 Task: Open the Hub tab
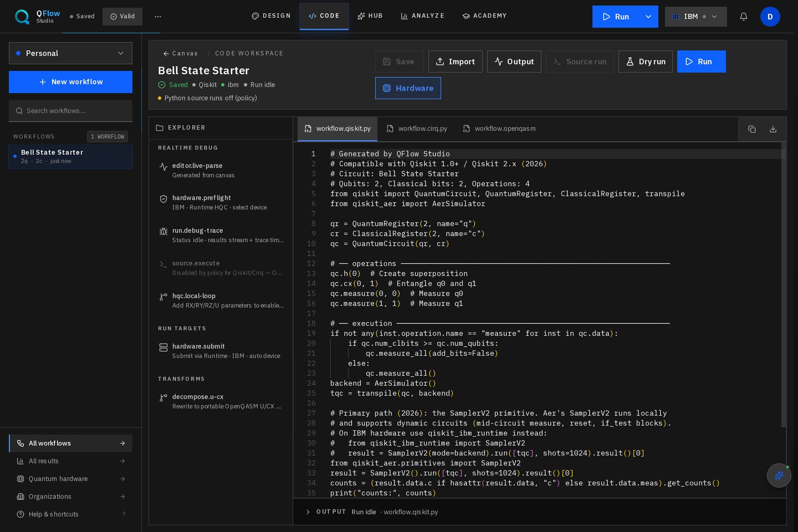click(x=370, y=16)
